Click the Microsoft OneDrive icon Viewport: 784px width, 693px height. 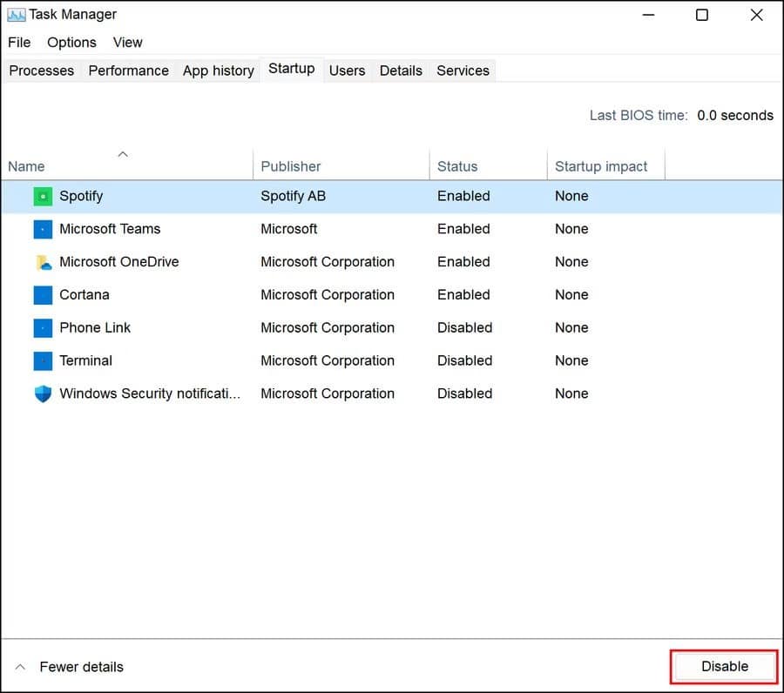point(42,262)
